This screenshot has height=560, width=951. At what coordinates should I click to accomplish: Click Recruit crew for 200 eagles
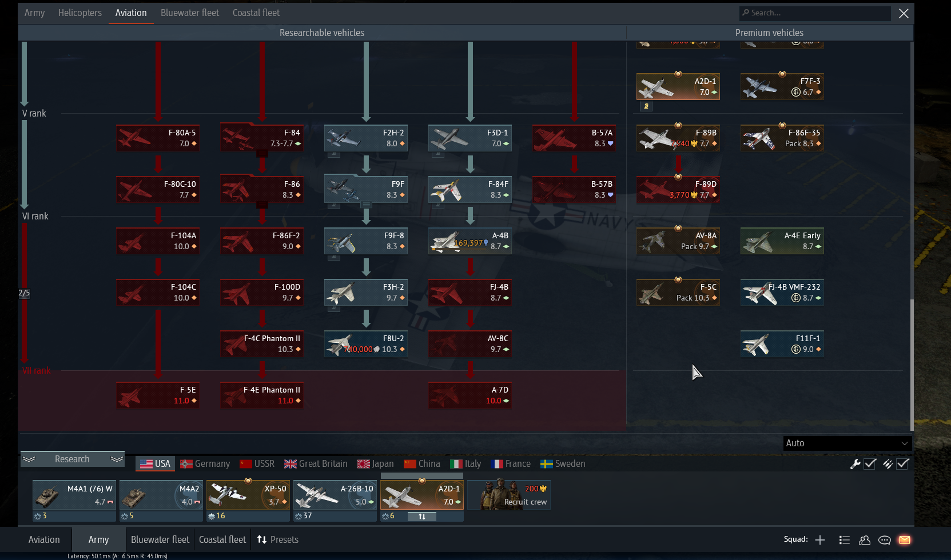click(x=509, y=495)
